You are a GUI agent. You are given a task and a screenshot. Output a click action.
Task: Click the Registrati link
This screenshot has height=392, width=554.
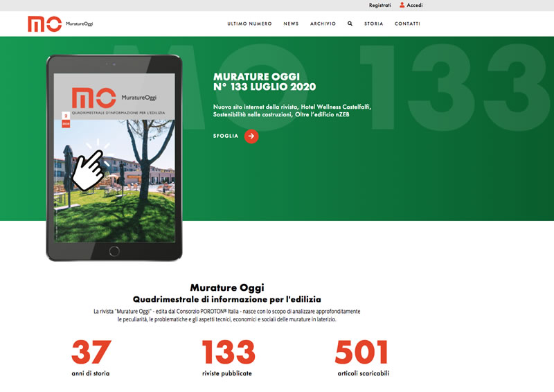pos(379,6)
